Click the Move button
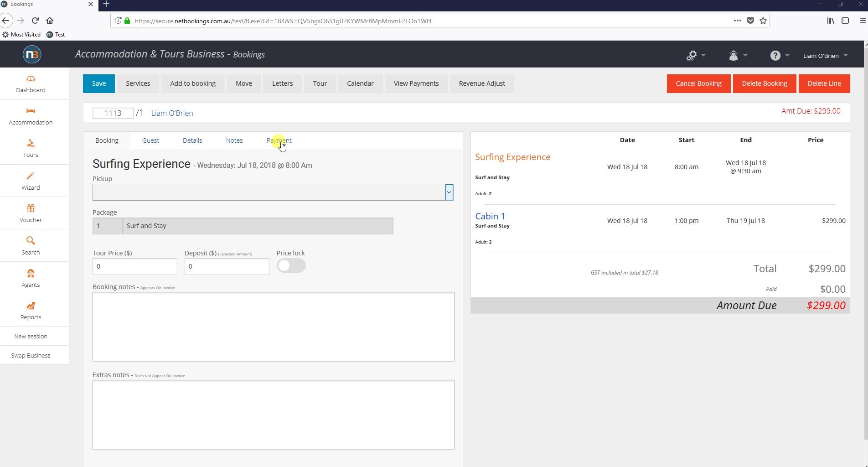 coord(244,83)
